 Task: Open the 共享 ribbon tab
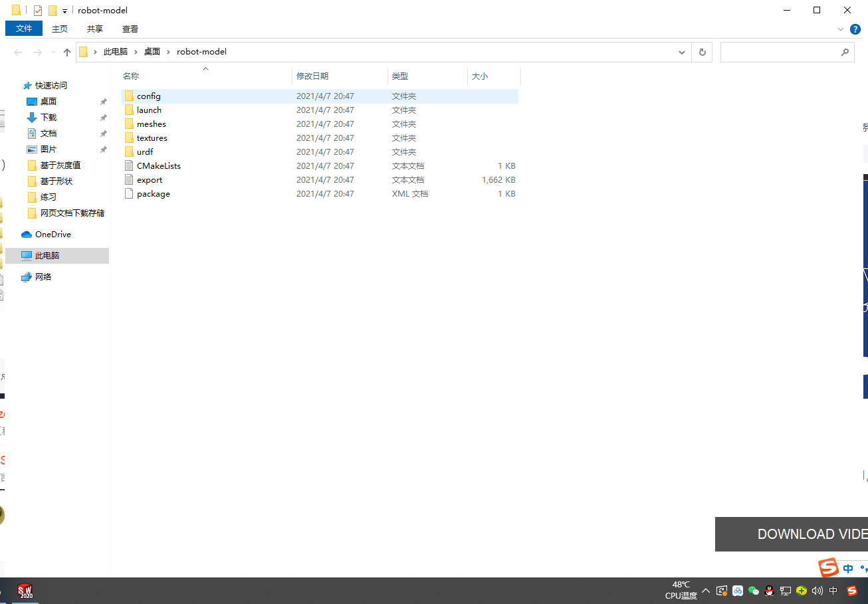pos(95,29)
